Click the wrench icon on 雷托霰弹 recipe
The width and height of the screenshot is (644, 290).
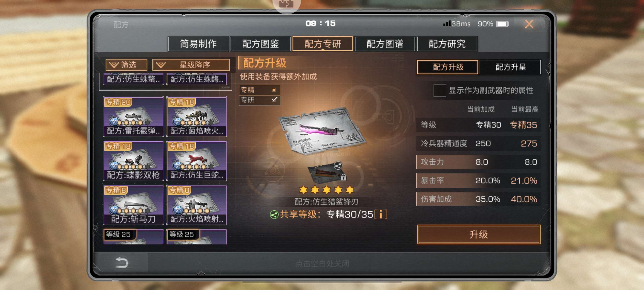114,122
